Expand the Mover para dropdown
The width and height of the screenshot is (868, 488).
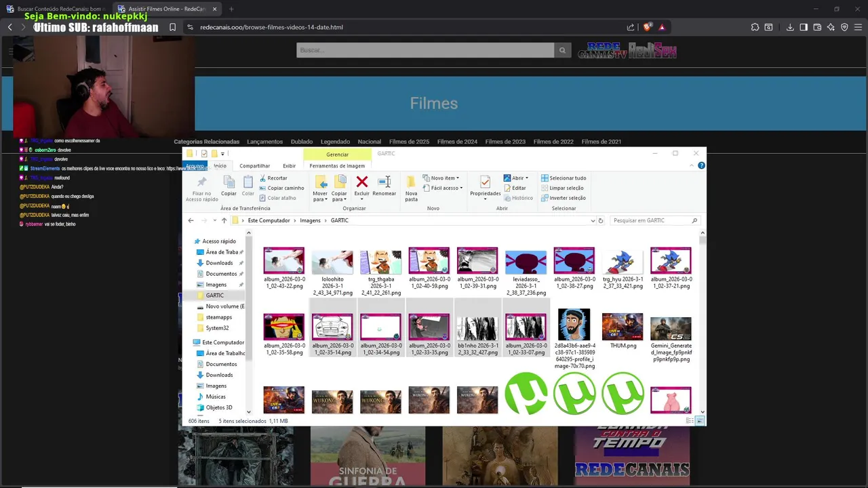pyautogui.click(x=320, y=197)
